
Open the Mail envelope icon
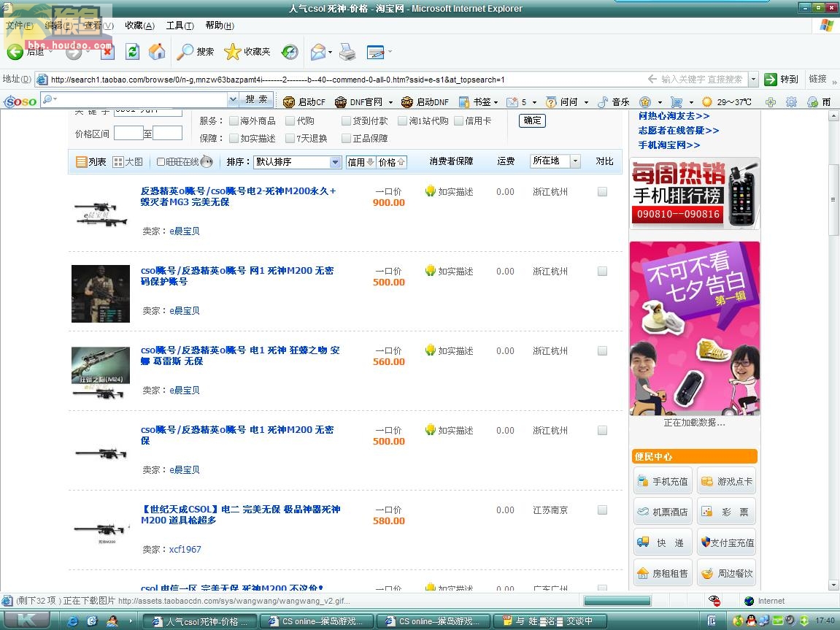pos(317,52)
